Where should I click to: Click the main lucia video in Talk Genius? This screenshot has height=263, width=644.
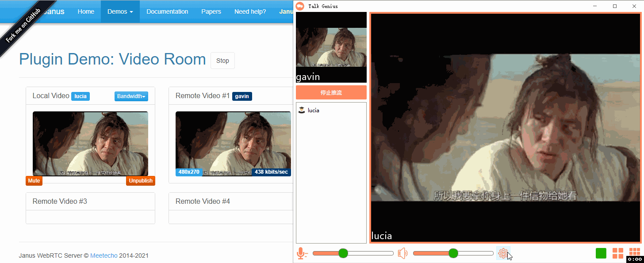[505, 128]
